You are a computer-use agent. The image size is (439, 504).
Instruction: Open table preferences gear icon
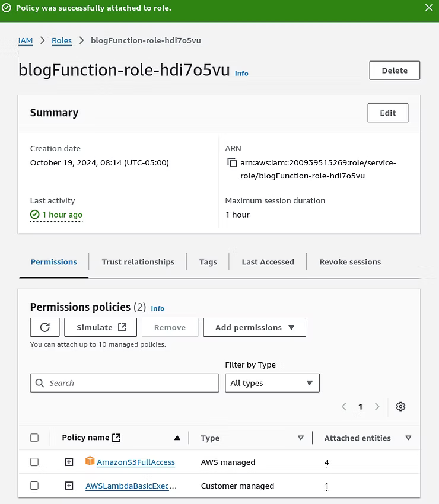tap(400, 407)
